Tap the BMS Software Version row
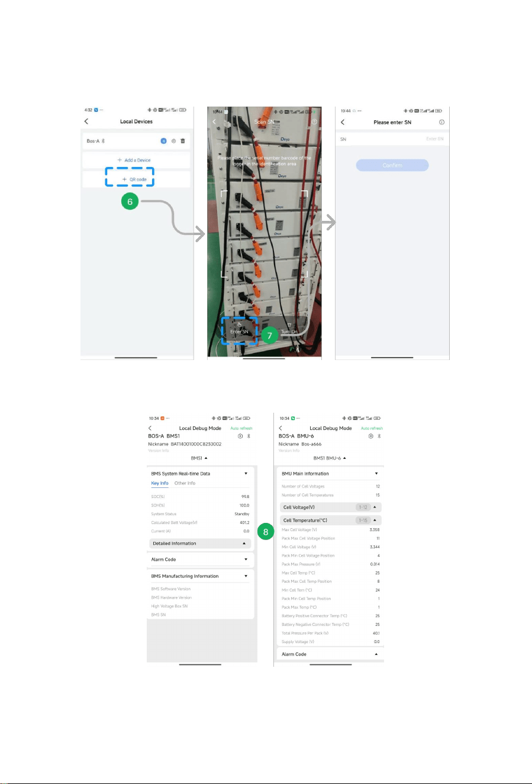This screenshot has width=532, height=784. pos(201,589)
